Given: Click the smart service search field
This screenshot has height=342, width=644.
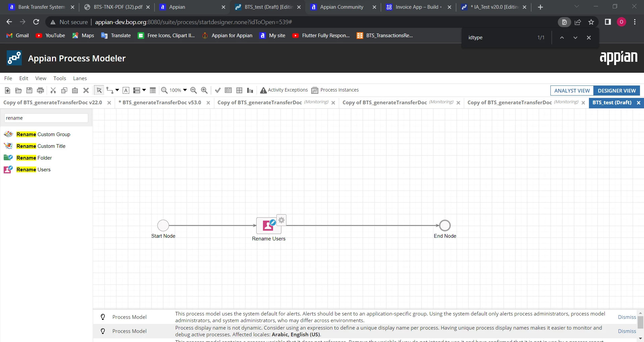Looking at the screenshot, I should 46,118.
